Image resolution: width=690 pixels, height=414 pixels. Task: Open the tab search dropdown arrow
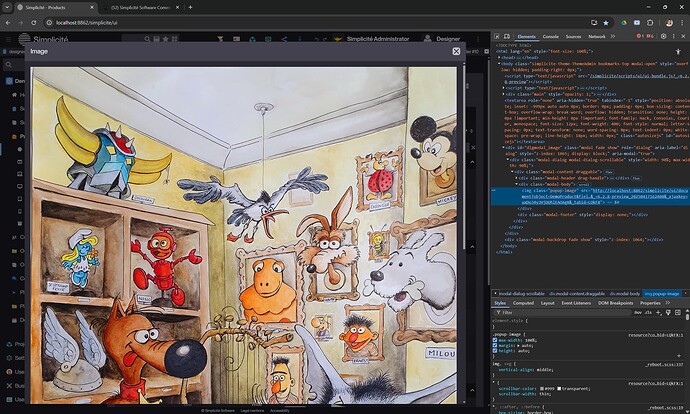[x=7, y=7]
